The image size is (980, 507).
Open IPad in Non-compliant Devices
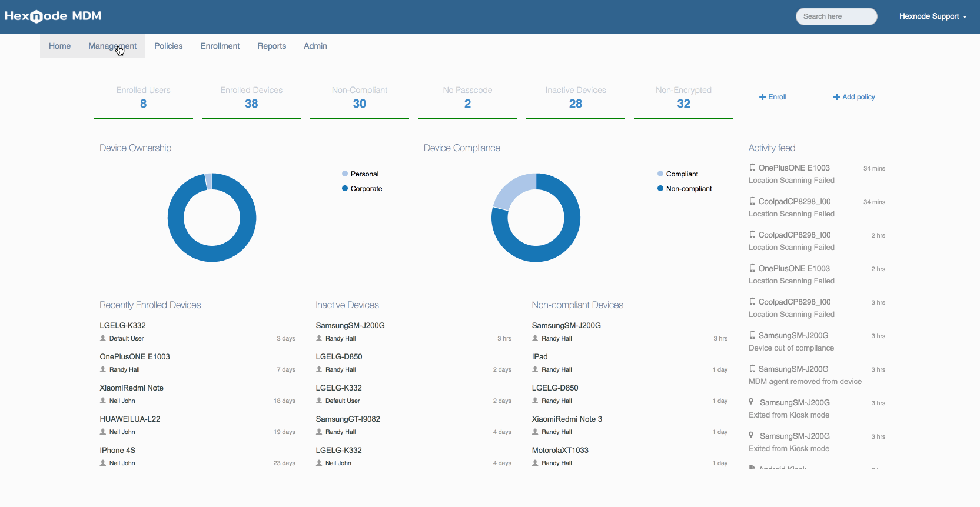[x=540, y=356]
